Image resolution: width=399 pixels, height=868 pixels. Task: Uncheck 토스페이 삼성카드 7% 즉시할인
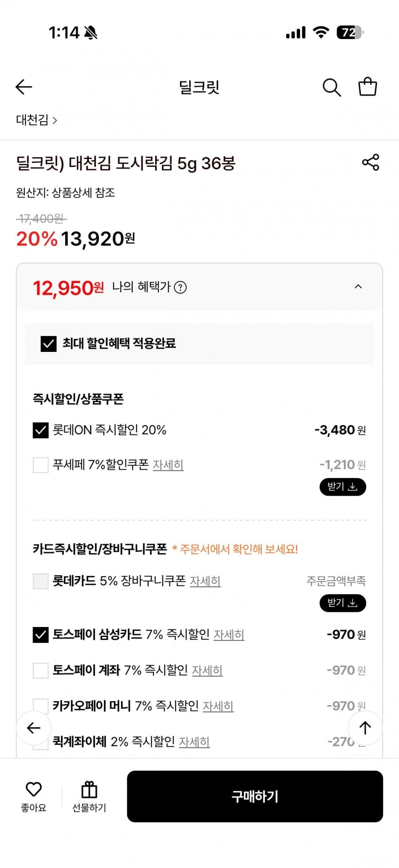tap(41, 635)
